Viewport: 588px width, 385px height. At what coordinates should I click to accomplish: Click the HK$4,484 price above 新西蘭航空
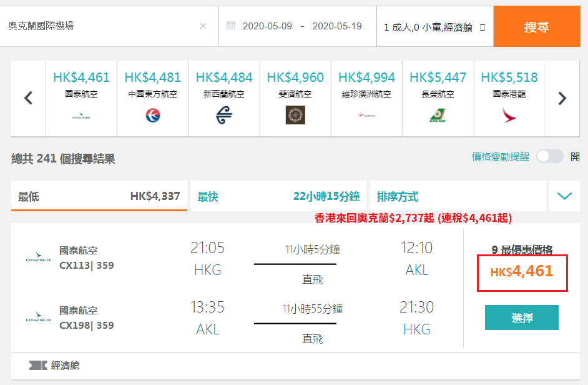click(224, 77)
